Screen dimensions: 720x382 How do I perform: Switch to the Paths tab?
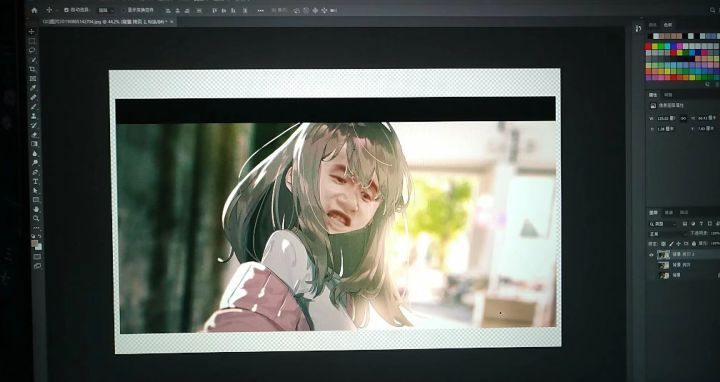(684, 213)
